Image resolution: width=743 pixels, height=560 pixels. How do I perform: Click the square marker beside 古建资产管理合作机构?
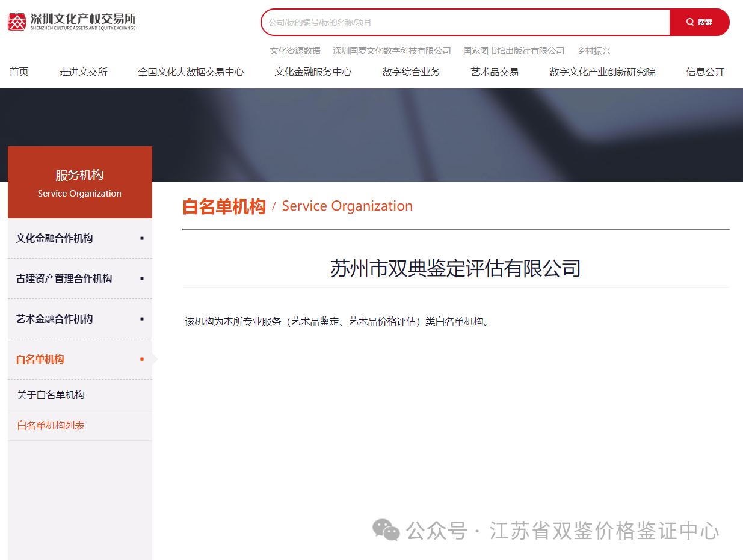[142, 278]
